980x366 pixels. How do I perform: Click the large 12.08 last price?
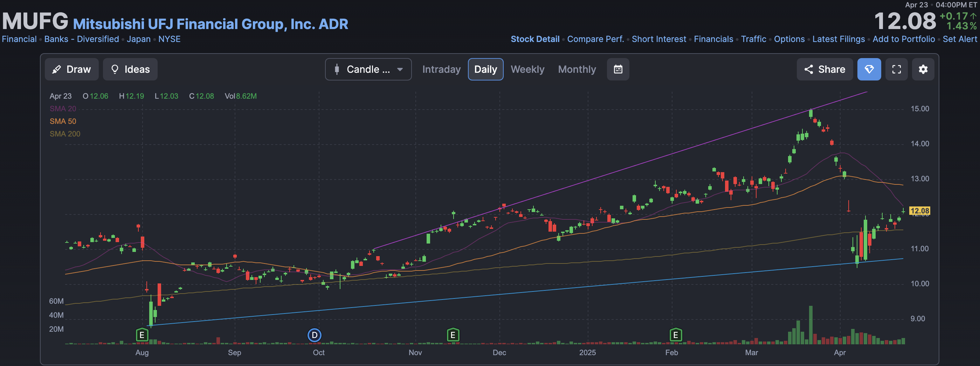coord(905,21)
